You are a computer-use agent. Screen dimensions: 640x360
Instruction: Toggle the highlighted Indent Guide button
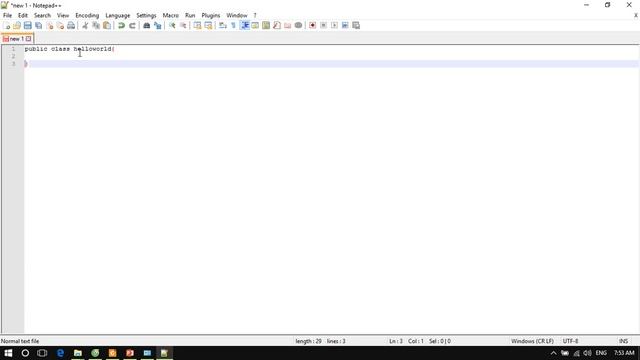click(245, 25)
